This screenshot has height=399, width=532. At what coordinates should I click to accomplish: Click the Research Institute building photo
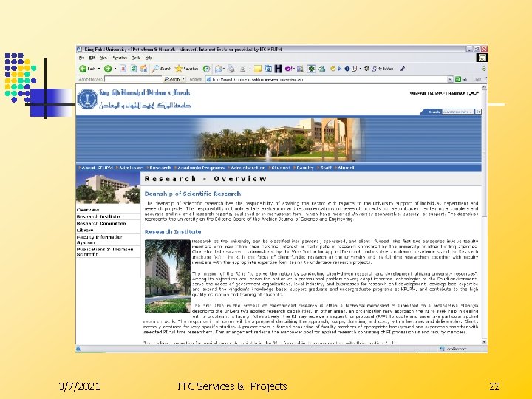click(168, 276)
